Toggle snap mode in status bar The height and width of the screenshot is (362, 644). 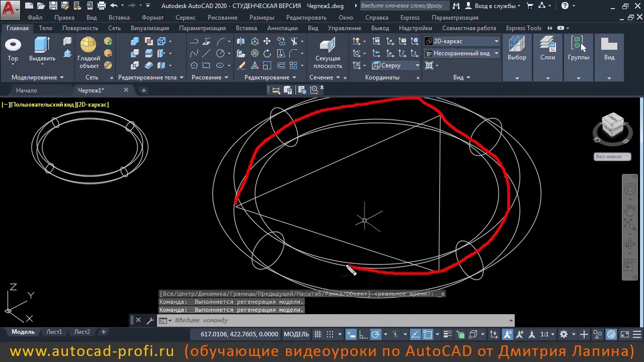click(330, 334)
